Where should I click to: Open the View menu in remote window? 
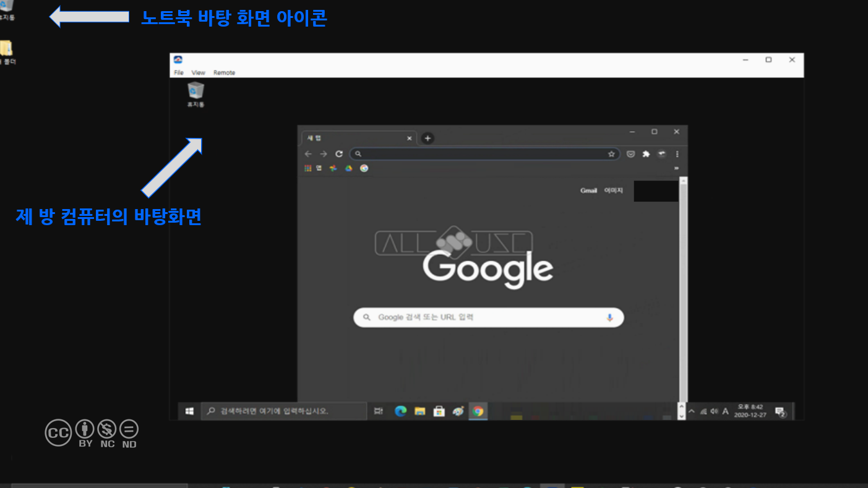(198, 72)
